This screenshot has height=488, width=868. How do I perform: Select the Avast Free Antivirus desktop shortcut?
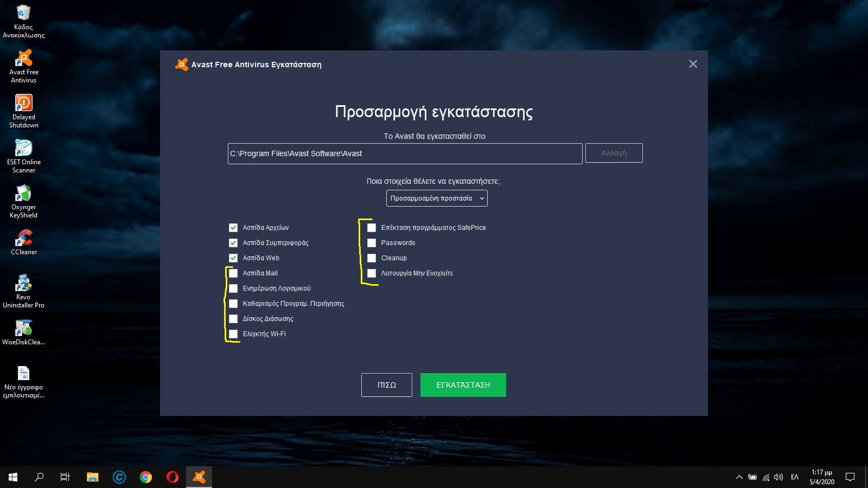pyautogui.click(x=24, y=67)
